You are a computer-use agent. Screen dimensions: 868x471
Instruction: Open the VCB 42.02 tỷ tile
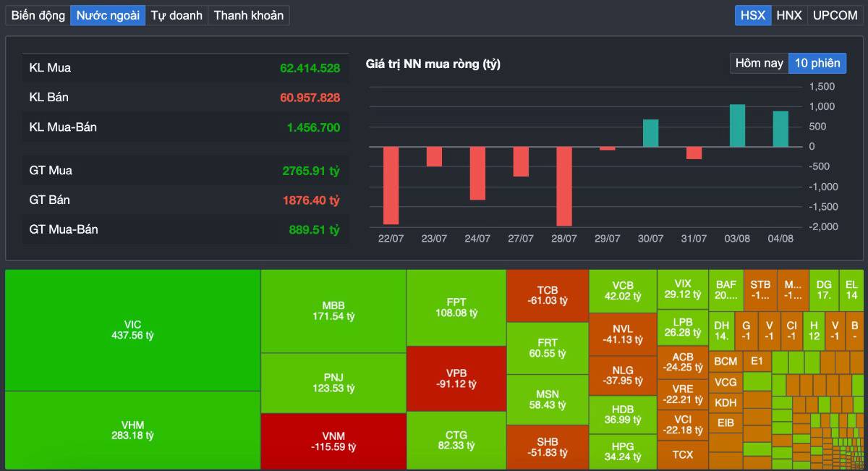(x=623, y=292)
